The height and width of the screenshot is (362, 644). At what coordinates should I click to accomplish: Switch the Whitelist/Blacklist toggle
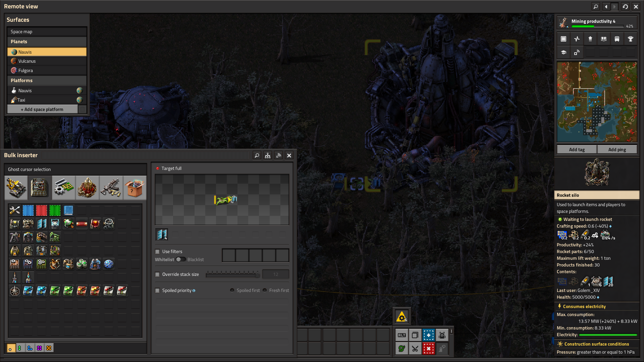[181, 259]
